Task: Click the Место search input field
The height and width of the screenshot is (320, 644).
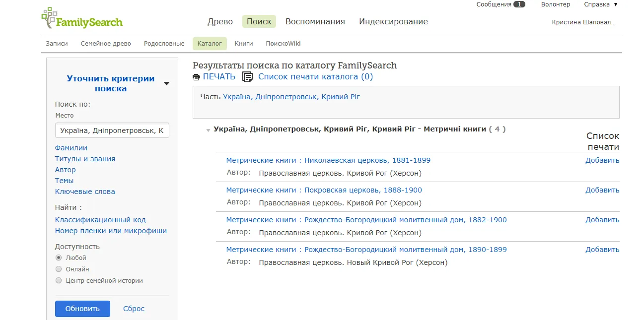Action: [x=112, y=130]
